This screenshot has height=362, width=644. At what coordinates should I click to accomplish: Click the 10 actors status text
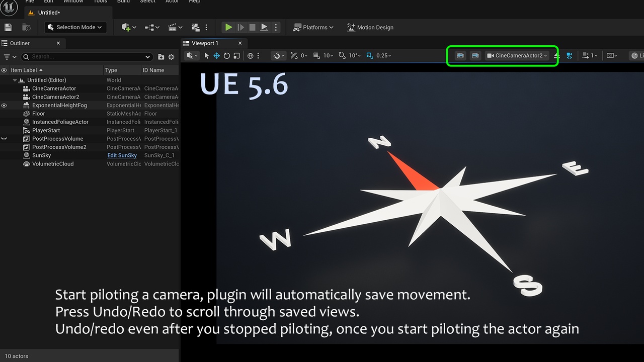click(x=17, y=356)
